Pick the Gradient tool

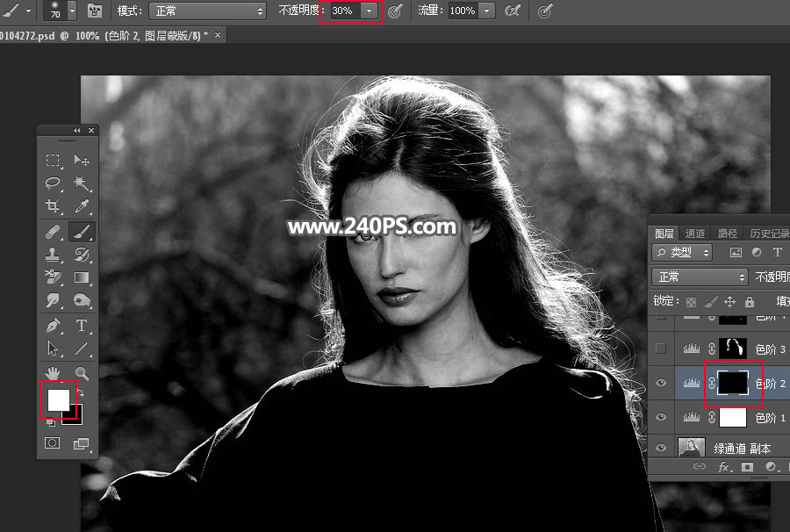pyautogui.click(x=82, y=278)
